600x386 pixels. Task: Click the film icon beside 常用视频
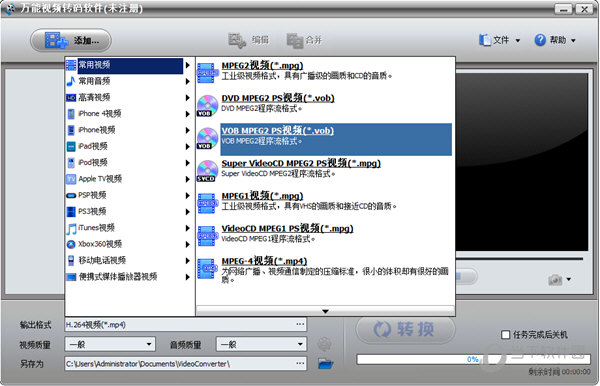pyautogui.click(x=71, y=65)
